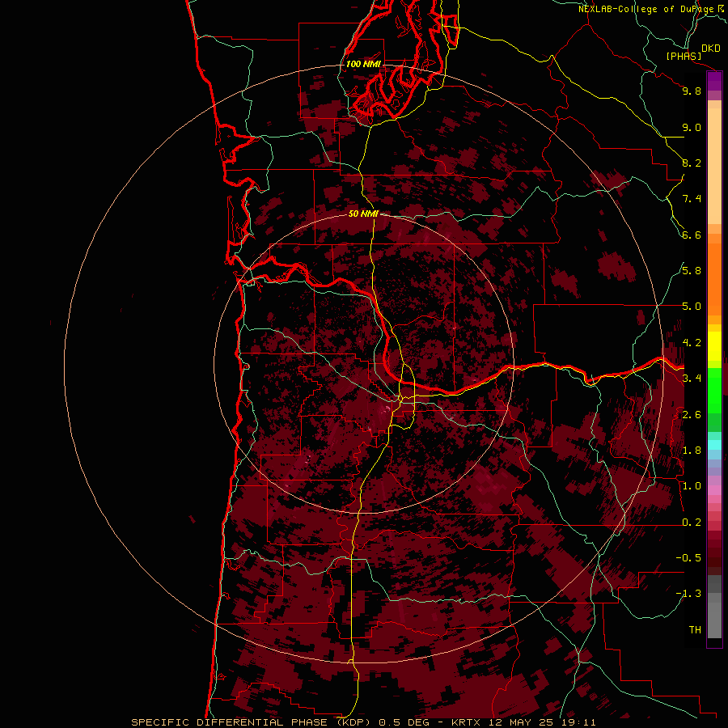The height and width of the screenshot is (728, 728).
Task: Click the 5.0 value on color scale
Action: click(x=692, y=307)
